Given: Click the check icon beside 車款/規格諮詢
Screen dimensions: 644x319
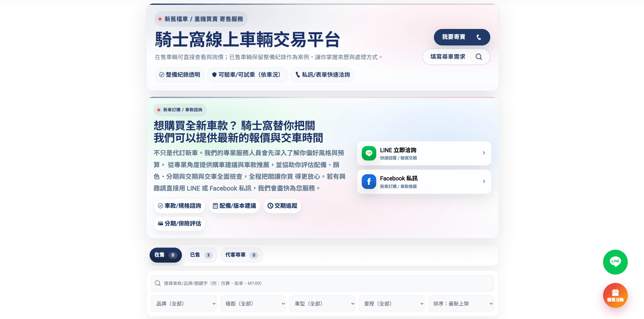Looking at the screenshot, I should tap(161, 206).
